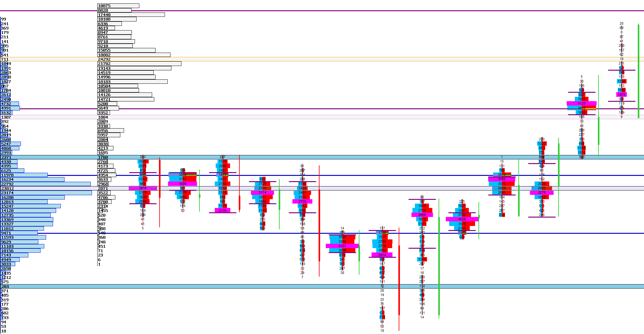644x334 pixels.
Task: Click the magenta 2759 footprint cell
Action: pos(302,201)
